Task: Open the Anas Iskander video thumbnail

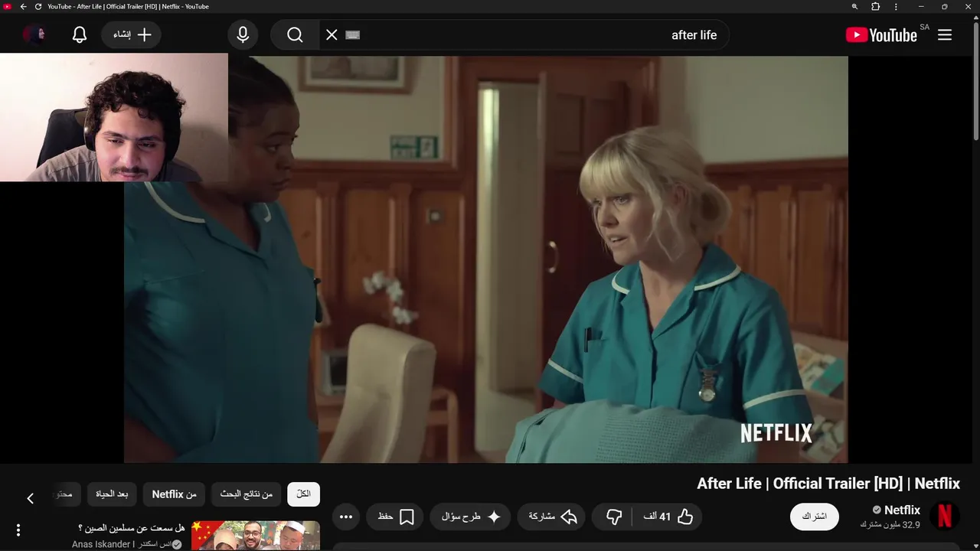Action: click(256, 536)
